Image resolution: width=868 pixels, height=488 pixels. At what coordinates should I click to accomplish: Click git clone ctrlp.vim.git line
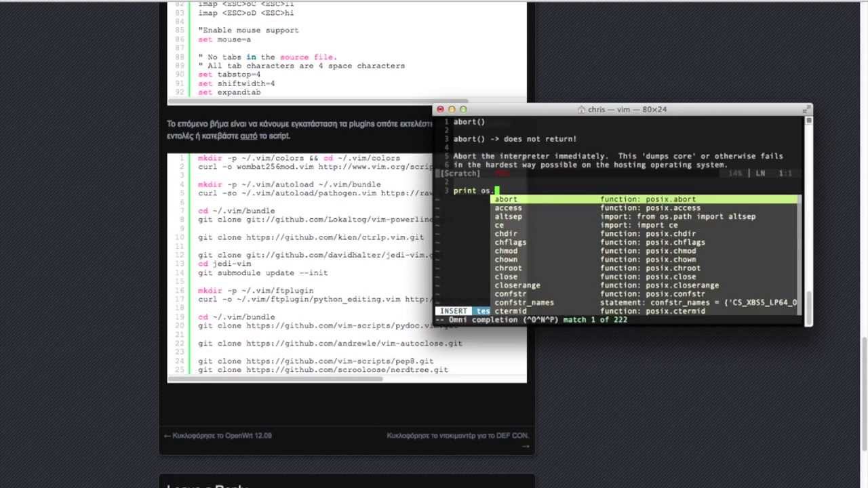311,237
